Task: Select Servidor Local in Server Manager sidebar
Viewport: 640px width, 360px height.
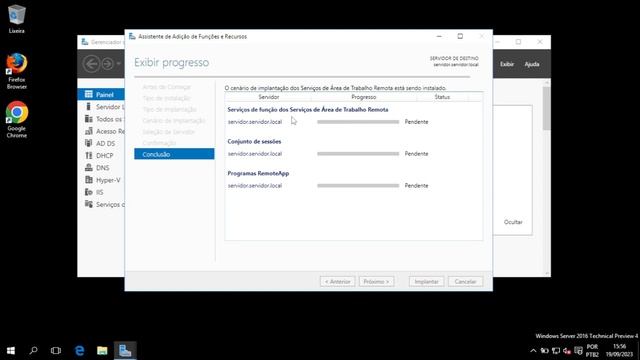Action: point(101,107)
